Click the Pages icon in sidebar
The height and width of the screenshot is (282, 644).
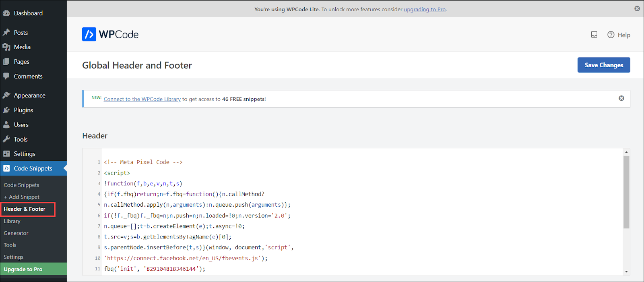pyautogui.click(x=6, y=62)
